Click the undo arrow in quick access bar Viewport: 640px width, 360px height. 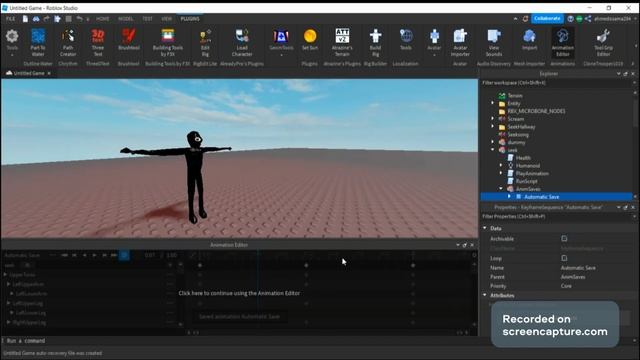coord(79,19)
